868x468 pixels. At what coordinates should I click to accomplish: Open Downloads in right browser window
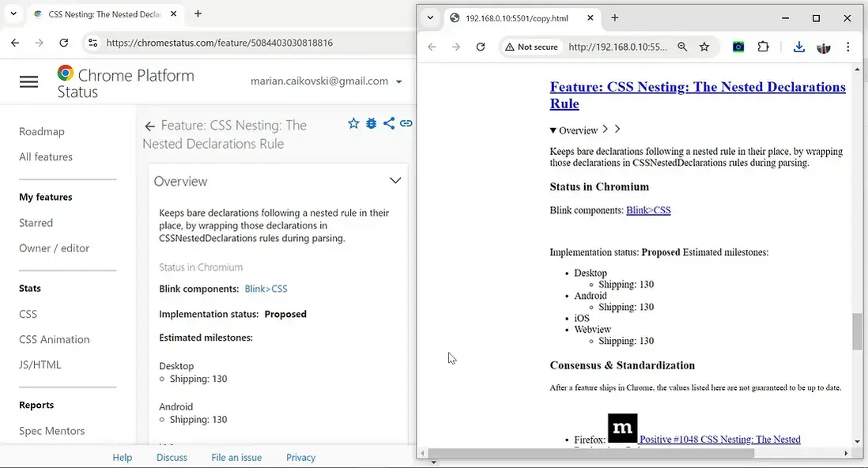coord(798,47)
